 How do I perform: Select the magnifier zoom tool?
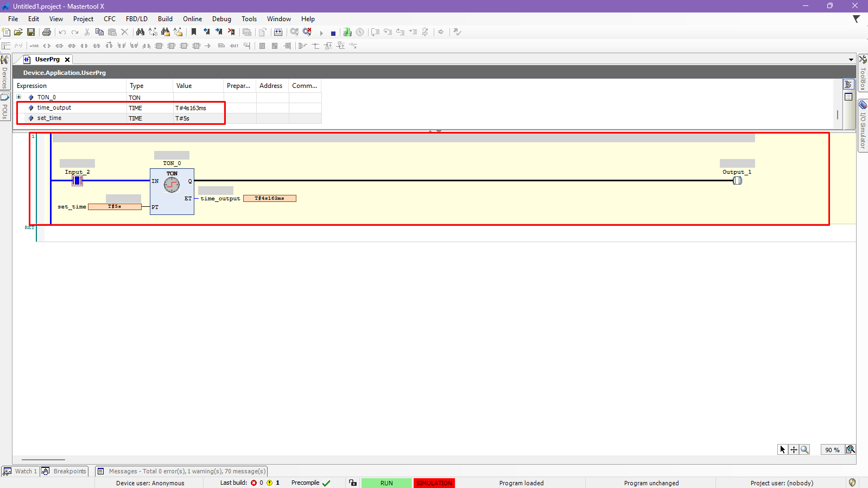click(x=804, y=449)
